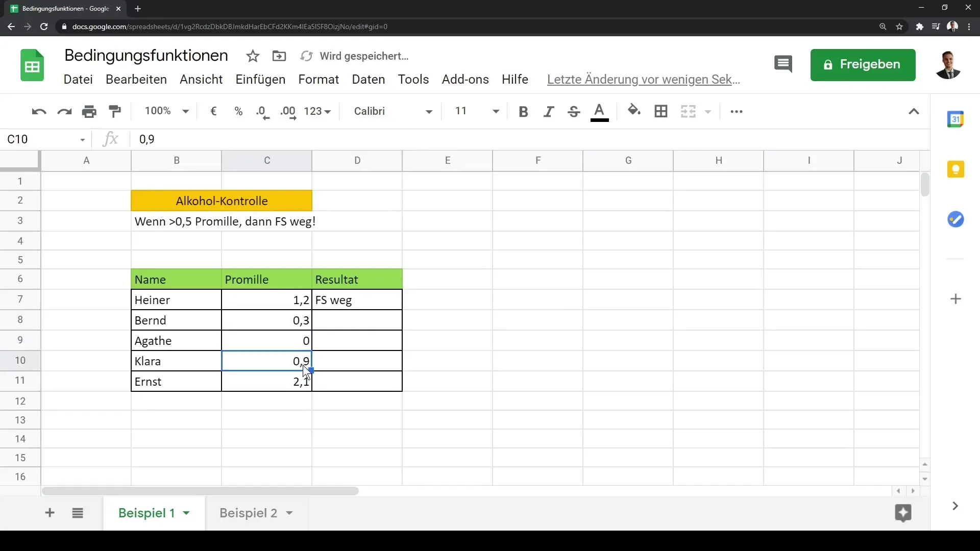
Task: Collapse the menus with up chevron
Action: pos(914,112)
